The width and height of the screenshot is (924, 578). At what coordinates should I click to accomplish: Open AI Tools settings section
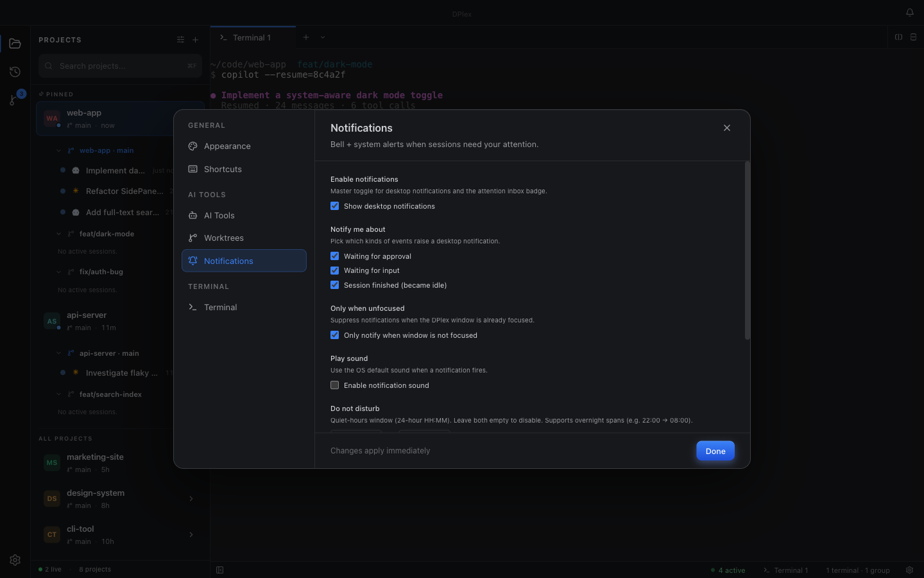[244, 216]
